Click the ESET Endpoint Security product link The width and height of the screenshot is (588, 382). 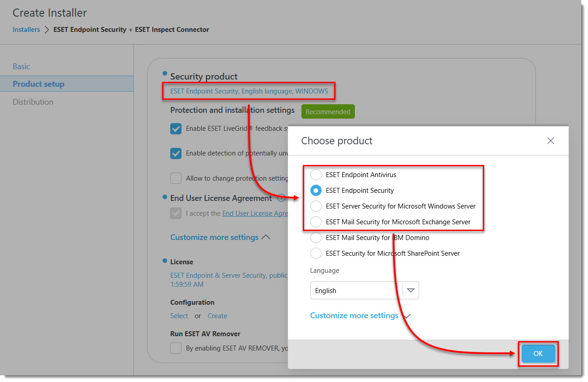249,91
